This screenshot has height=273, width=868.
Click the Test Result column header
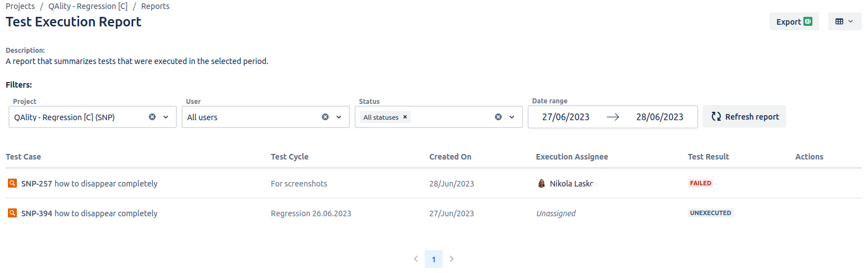tap(708, 157)
